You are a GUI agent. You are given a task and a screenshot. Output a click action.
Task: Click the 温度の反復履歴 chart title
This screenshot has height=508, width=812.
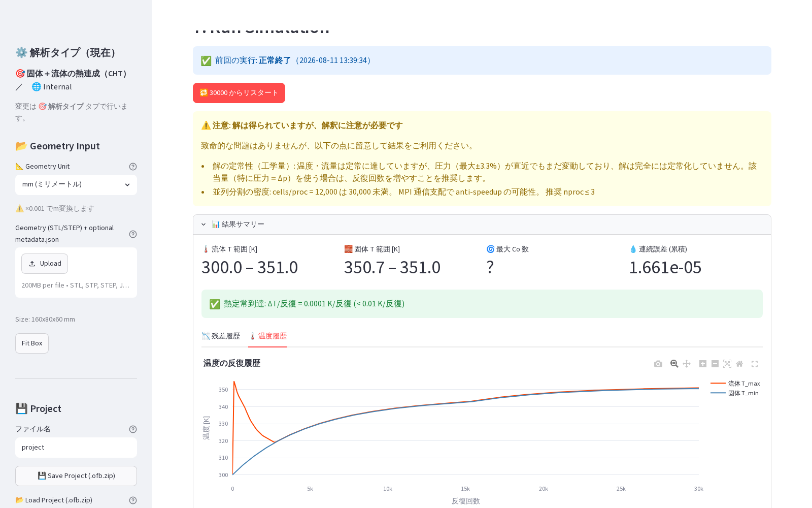232,363
